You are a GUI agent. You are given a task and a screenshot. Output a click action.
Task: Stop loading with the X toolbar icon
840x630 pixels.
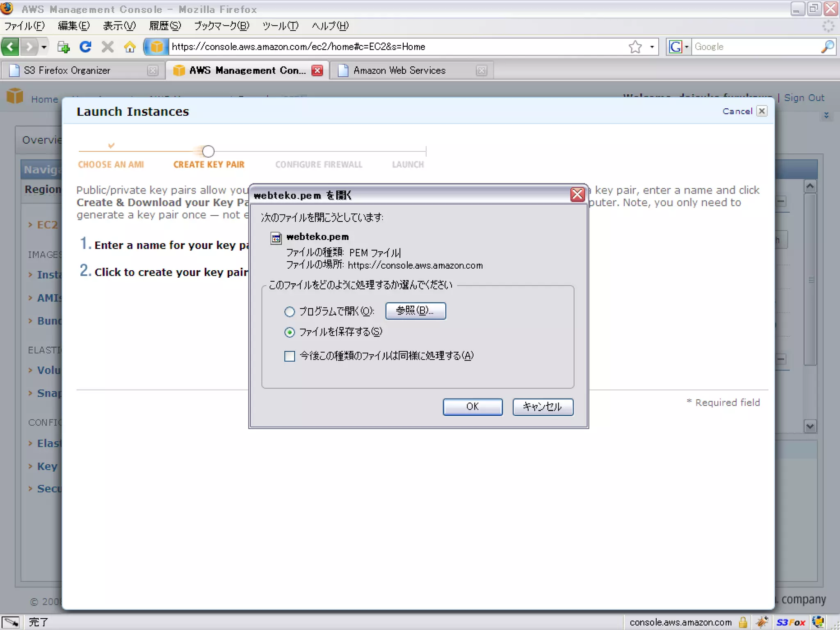point(108,47)
